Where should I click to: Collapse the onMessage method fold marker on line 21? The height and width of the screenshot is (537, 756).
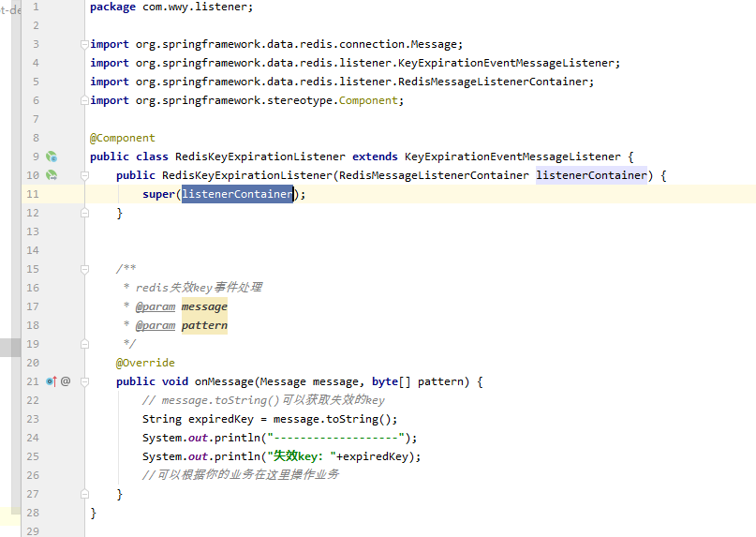coord(84,381)
